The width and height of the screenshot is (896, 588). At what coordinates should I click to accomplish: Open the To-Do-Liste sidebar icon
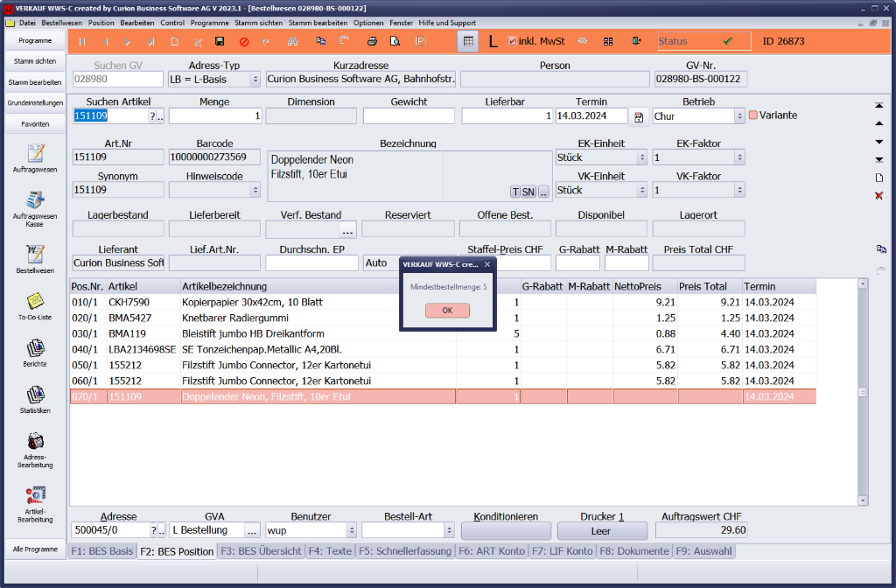[36, 301]
